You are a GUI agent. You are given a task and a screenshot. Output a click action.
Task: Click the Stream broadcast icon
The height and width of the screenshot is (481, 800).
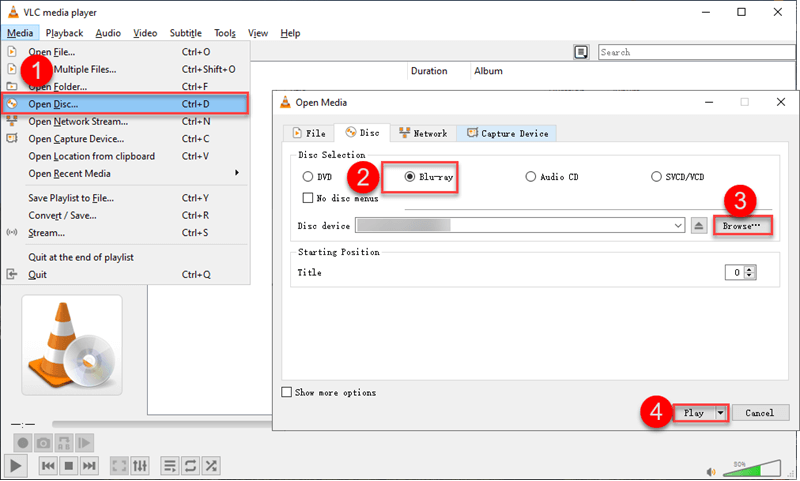click(x=12, y=233)
